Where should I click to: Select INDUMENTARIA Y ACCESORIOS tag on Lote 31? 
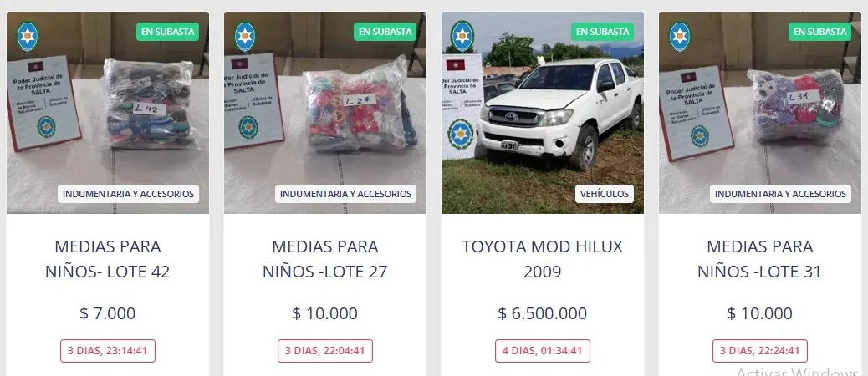[x=780, y=194]
